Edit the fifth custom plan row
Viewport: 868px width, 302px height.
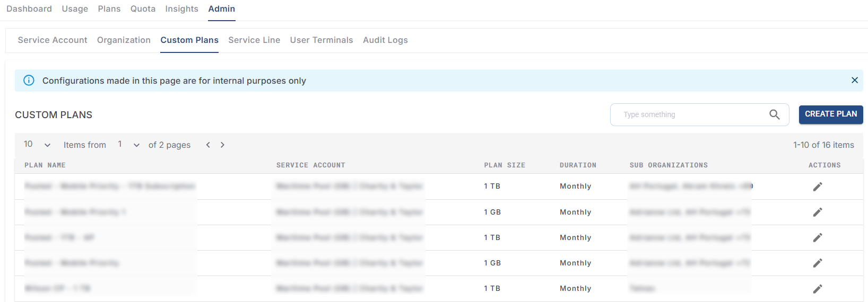(x=818, y=289)
